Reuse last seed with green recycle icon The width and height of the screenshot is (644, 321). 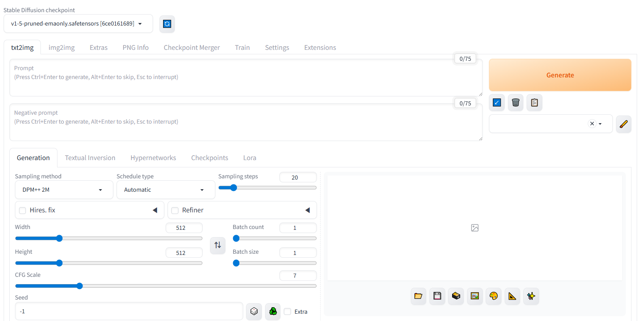pos(273,311)
